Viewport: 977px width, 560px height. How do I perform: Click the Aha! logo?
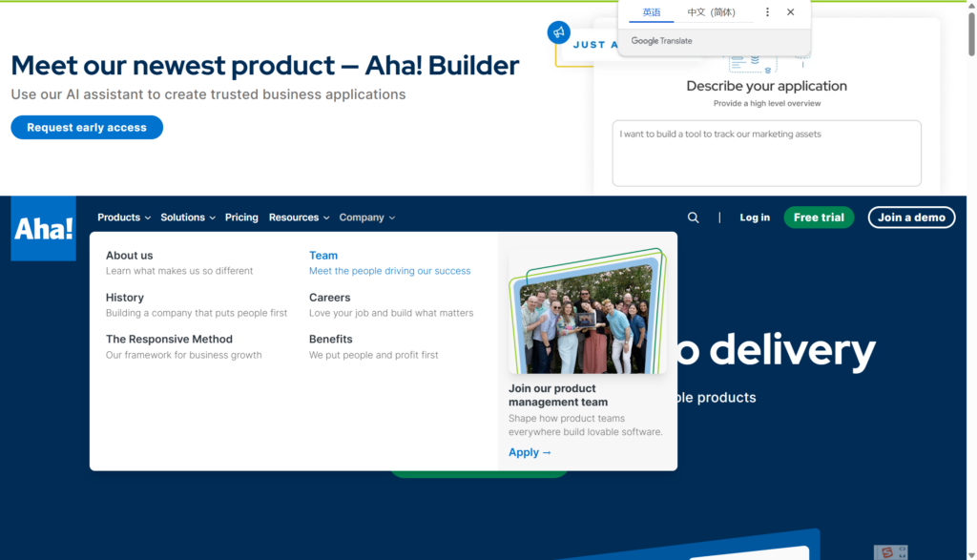(x=43, y=229)
